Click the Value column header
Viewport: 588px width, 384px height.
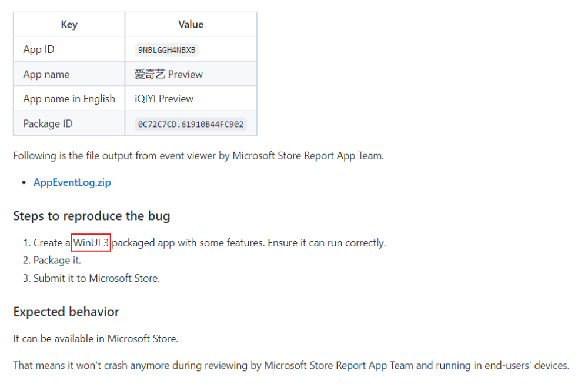click(191, 25)
